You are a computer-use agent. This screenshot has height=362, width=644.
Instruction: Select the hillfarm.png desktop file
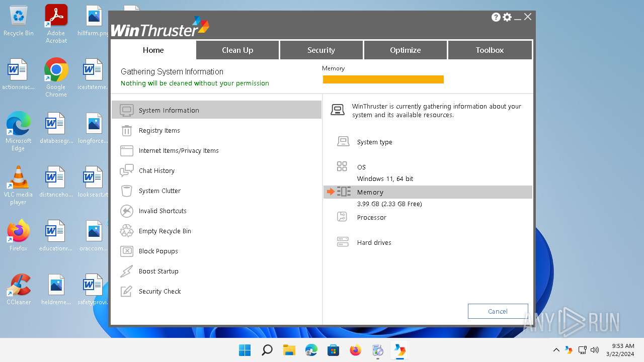tap(94, 21)
